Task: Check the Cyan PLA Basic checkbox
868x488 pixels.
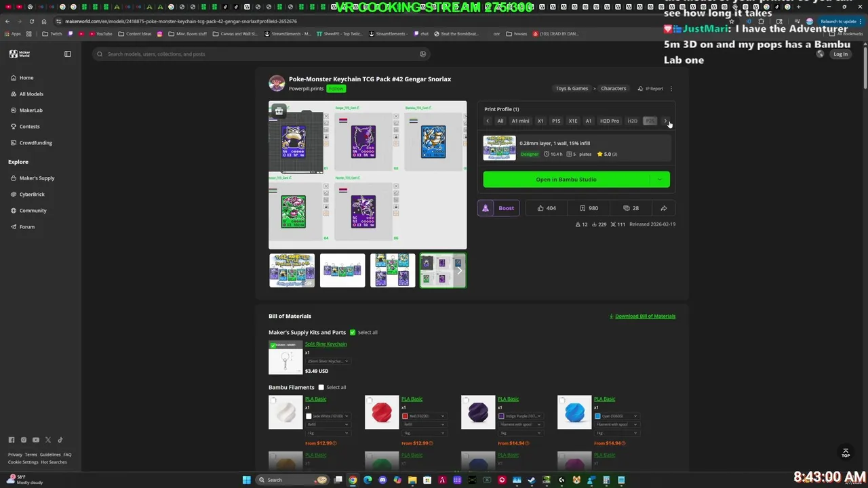Action: pyautogui.click(x=562, y=401)
